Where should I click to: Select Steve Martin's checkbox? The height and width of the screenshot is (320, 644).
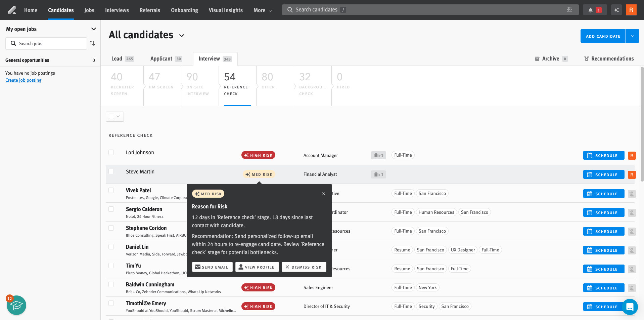111,172
